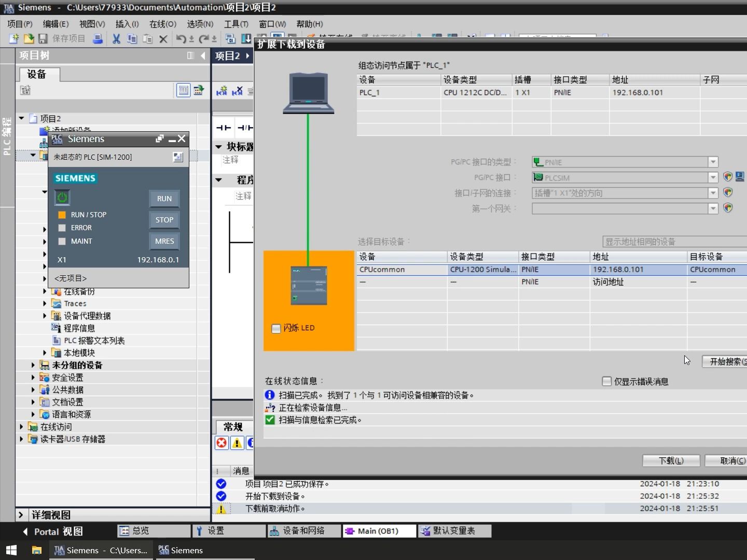Click the warnings filter icon in 常规 tab
Image resolution: width=747 pixels, height=560 pixels.
click(237, 443)
